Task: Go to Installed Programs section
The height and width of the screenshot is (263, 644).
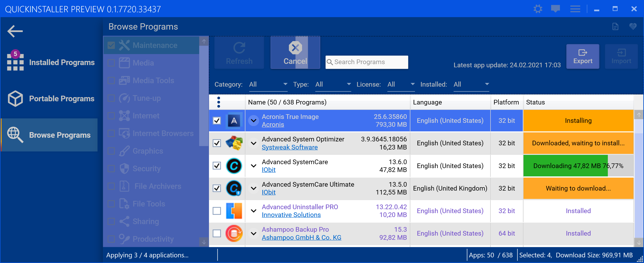Action: pos(50,62)
